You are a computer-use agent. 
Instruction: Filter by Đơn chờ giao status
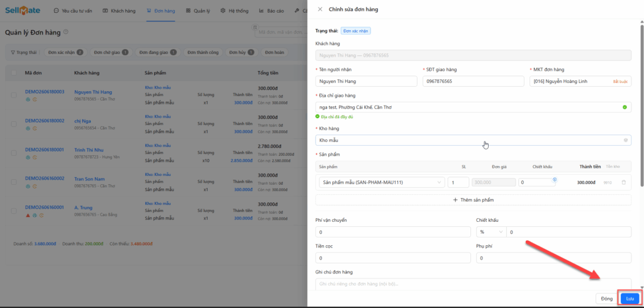click(x=111, y=53)
